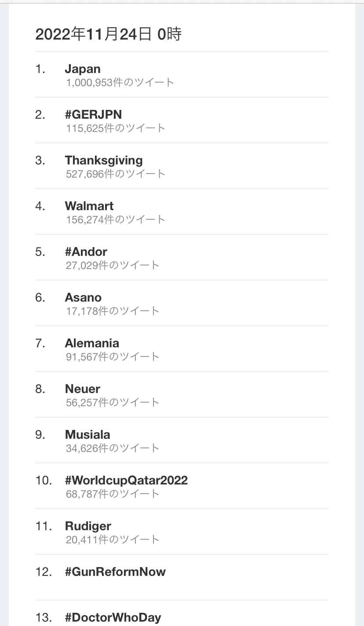
Task: Open the Japan trending topic
Action: (x=83, y=69)
